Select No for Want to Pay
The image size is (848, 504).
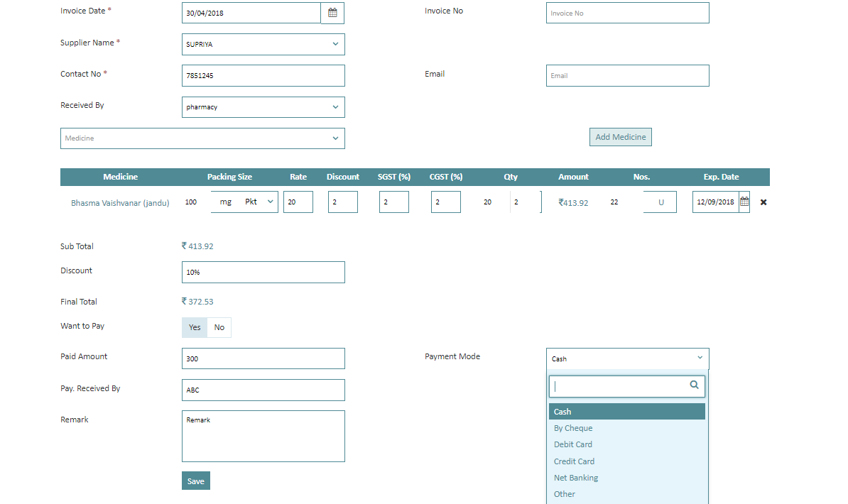219,327
